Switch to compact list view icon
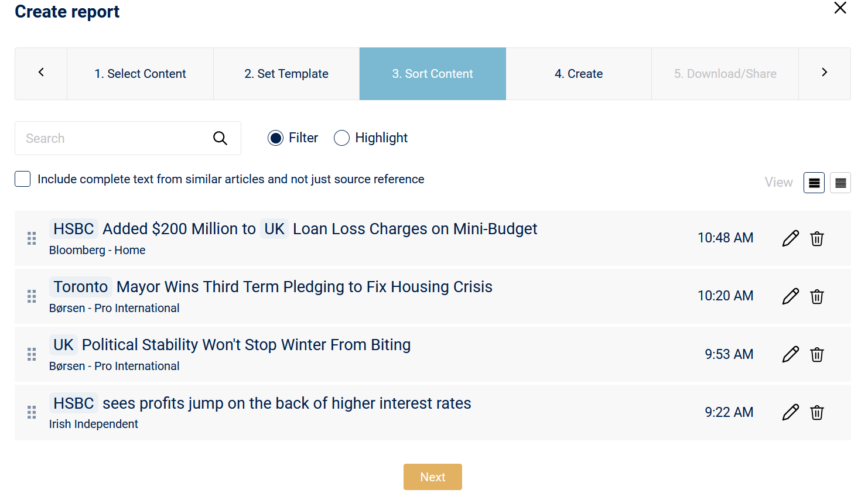The height and width of the screenshot is (493, 868). coord(840,183)
